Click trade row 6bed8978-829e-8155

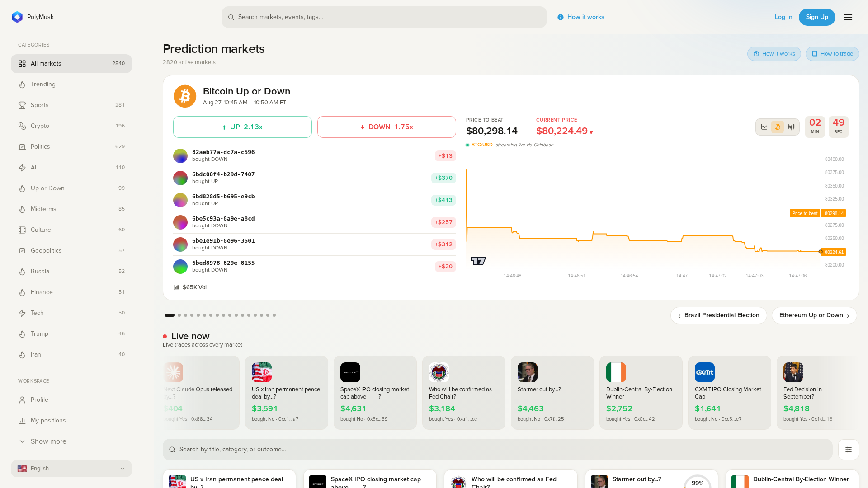315,267
